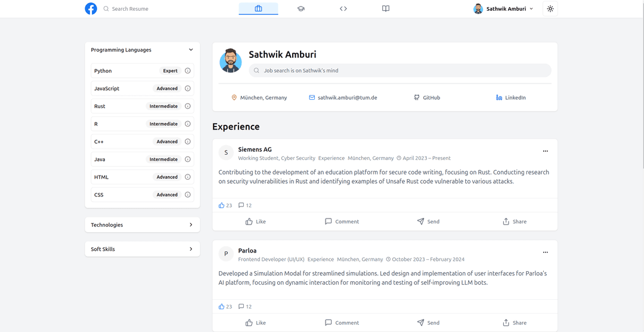This screenshot has width=644, height=332.
Task: Click the 12 comments count on Siemens post
Action: click(245, 205)
